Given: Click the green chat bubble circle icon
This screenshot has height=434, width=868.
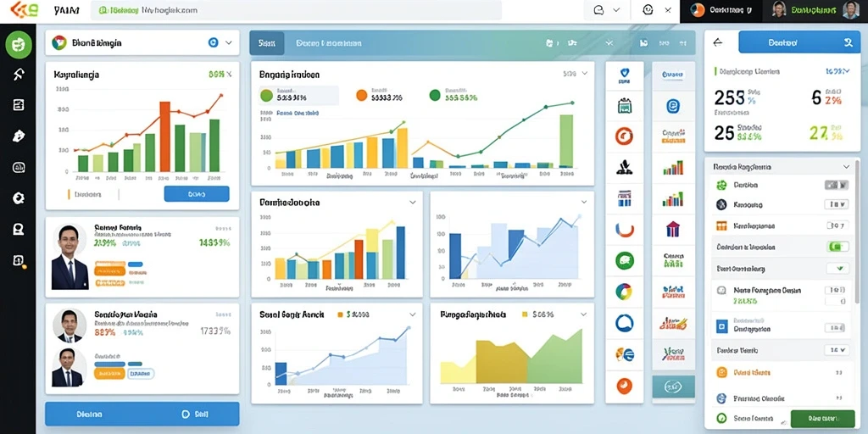Looking at the screenshot, I should tap(625, 260).
